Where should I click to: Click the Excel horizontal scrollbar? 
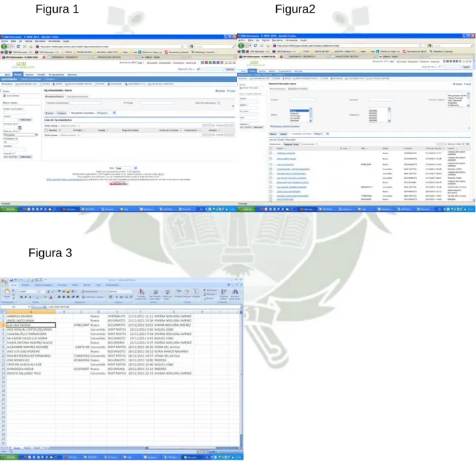click(x=191, y=448)
